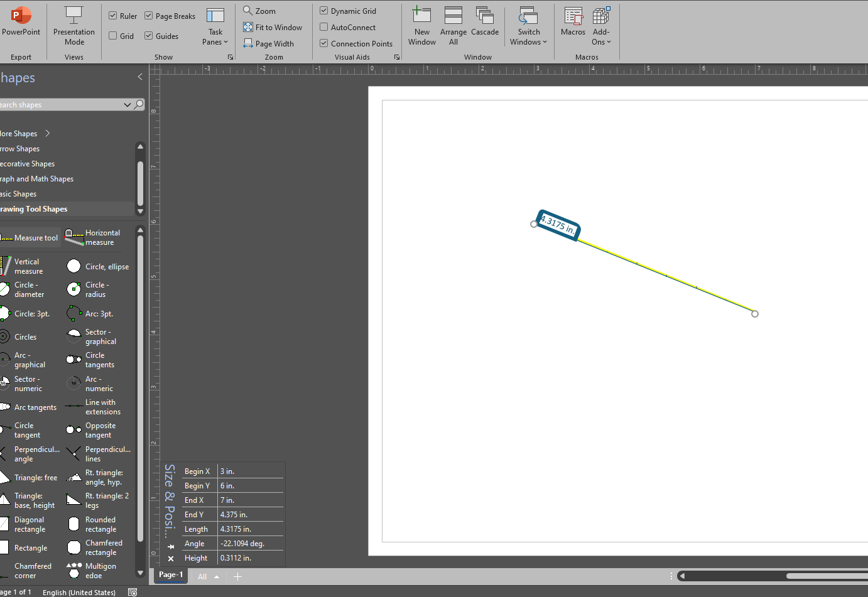Edit the Angle value field

(x=250, y=544)
